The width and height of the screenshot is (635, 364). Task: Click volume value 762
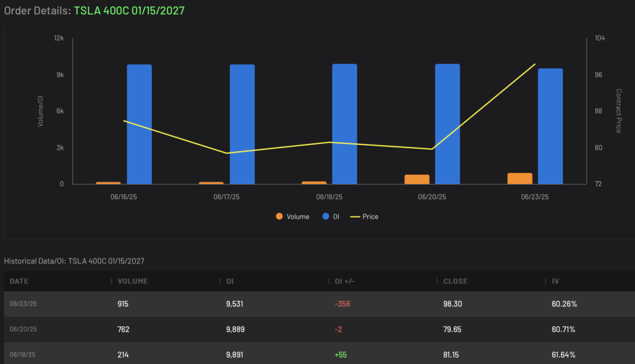coord(123,329)
